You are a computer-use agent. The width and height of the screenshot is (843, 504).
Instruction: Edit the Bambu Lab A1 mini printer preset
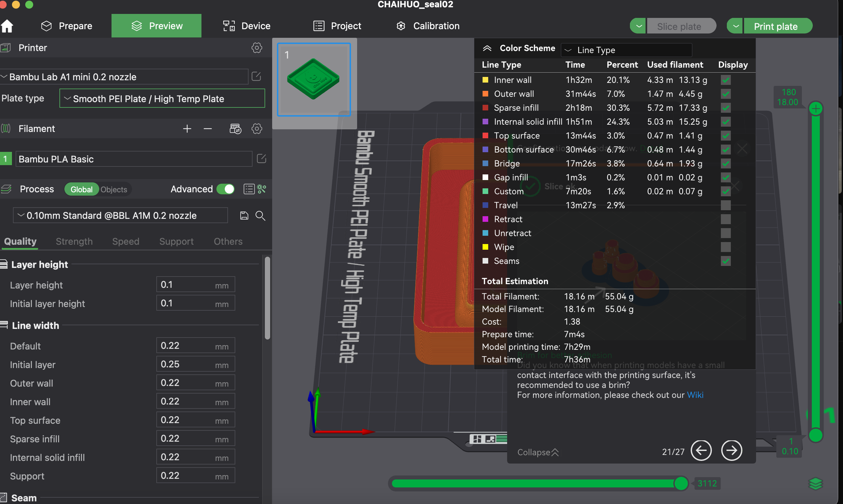click(256, 76)
